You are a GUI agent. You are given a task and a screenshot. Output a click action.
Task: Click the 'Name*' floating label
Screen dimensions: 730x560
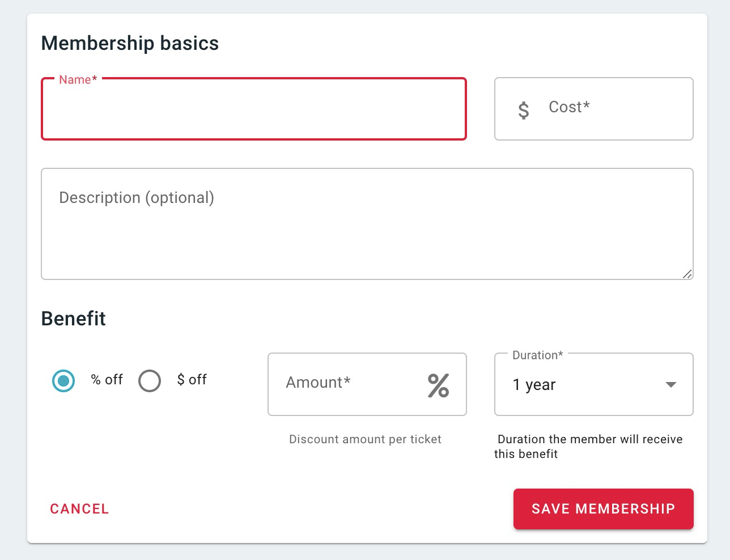pyautogui.click(x=78, y=79)
